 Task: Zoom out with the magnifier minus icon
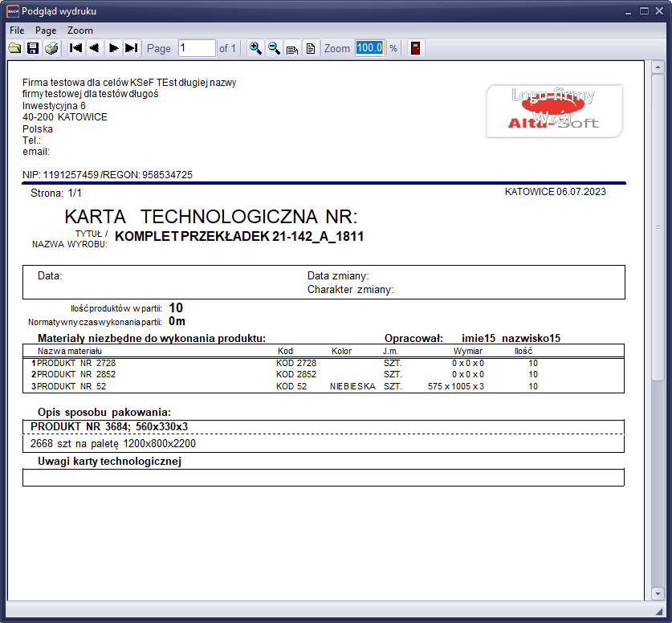tap(274, 48)
